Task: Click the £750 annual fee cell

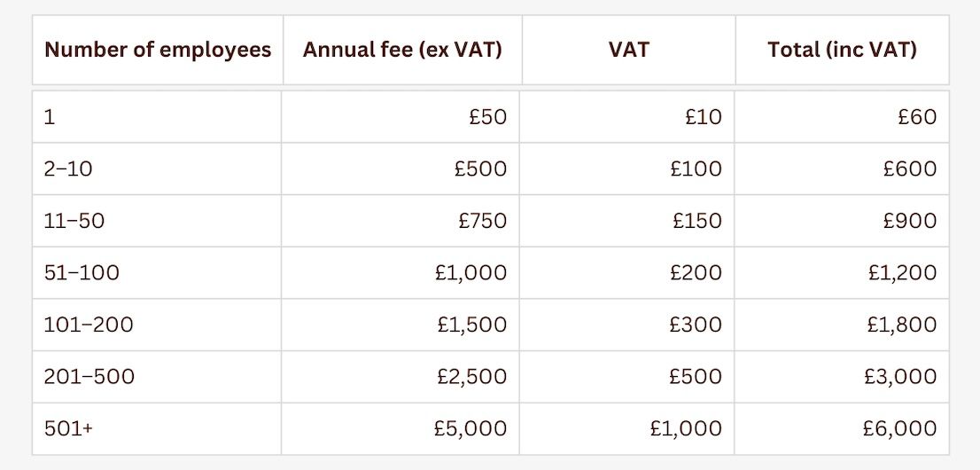Action: pos(482,221)
